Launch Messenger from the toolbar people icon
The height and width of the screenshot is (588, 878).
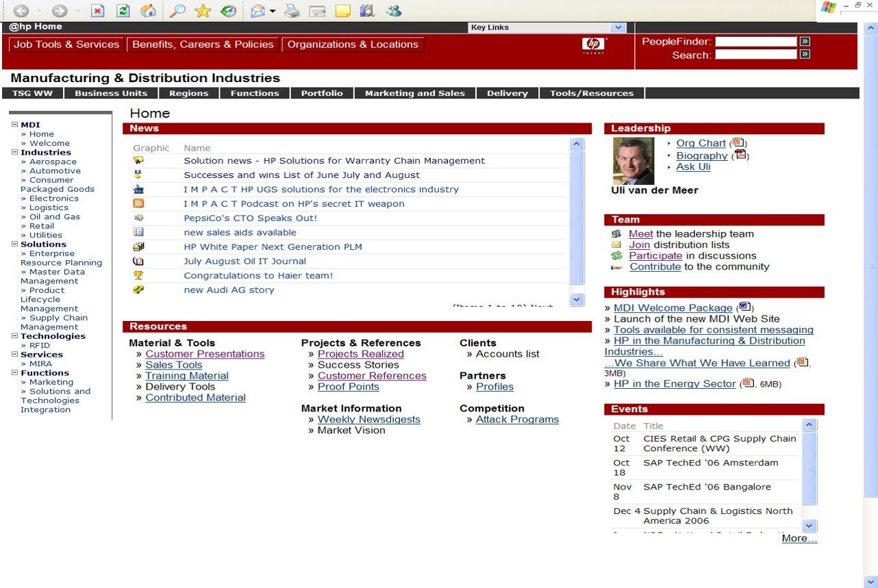coord(393,10)
